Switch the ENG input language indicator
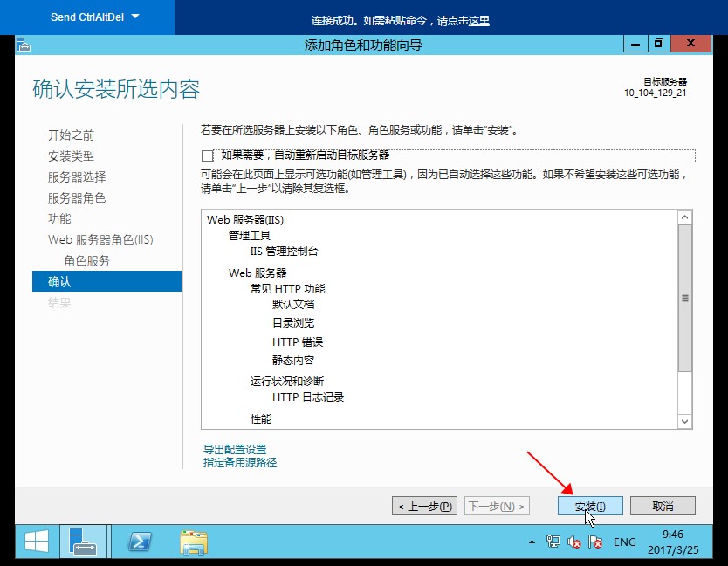The image size is (728, 566). tap(624, 542)
